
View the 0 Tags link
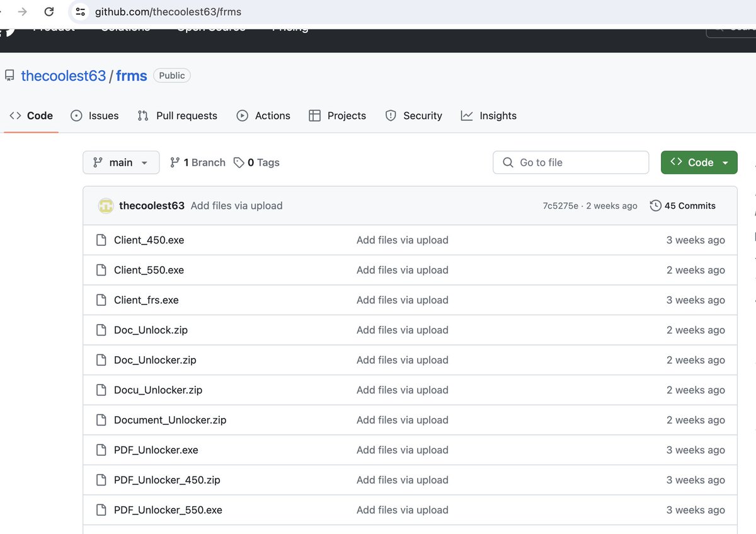(x=256, y=162)
